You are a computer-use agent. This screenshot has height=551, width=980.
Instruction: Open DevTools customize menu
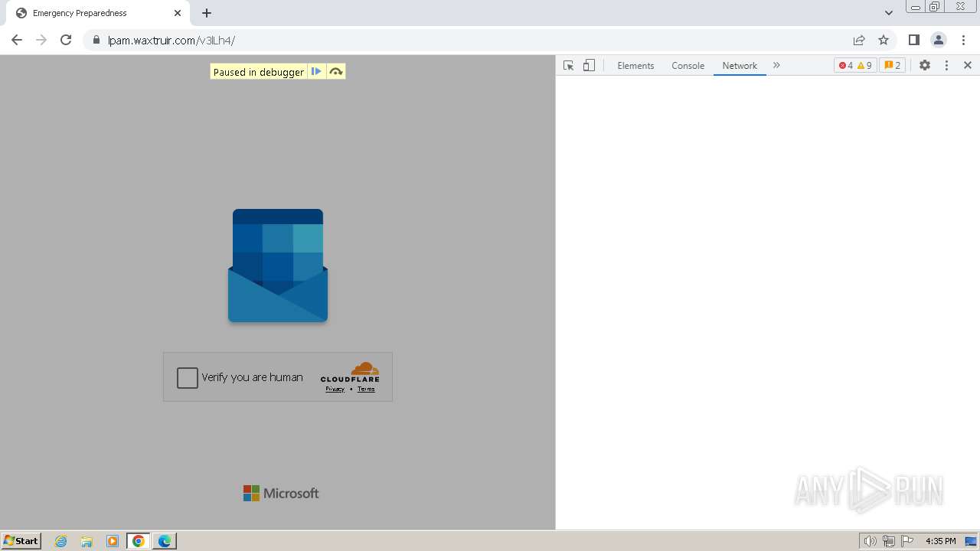[946, 66]
